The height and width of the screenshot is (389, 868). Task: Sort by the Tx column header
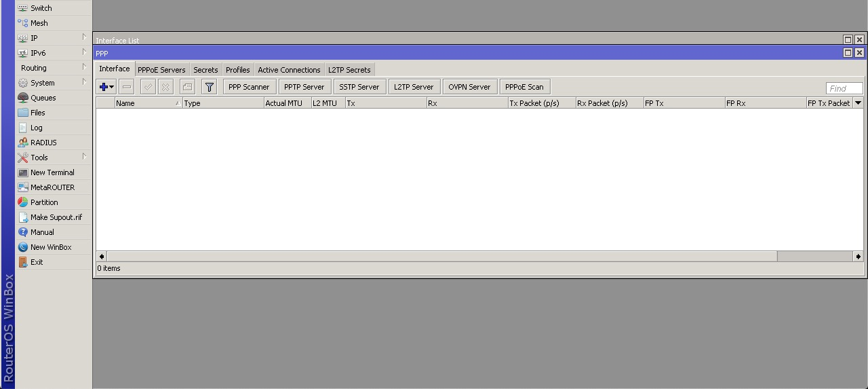tap(386, 103)
